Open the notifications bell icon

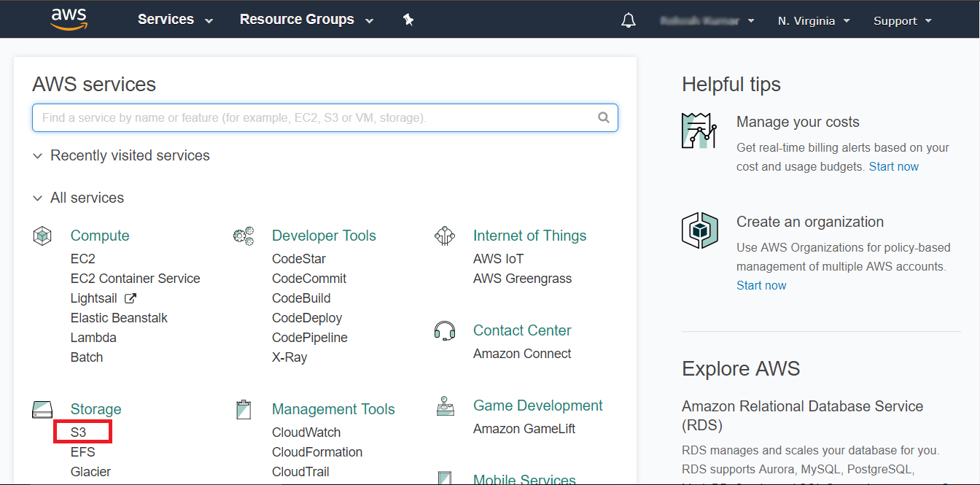click(628, 20)
